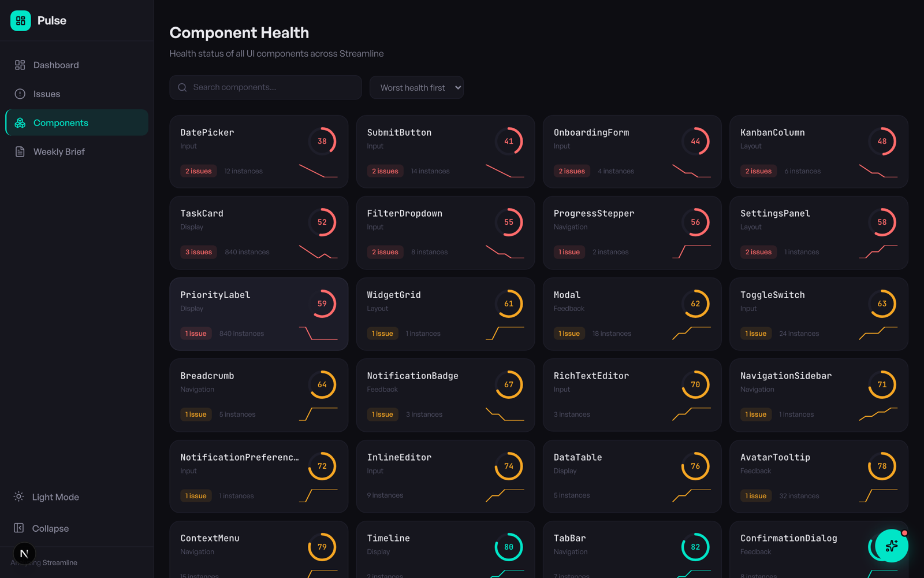Image resolution: width=924 pixels, height=578 pixels.
Task: Select the Issues icon in the sidebar
Action: (x=19, y=94)
